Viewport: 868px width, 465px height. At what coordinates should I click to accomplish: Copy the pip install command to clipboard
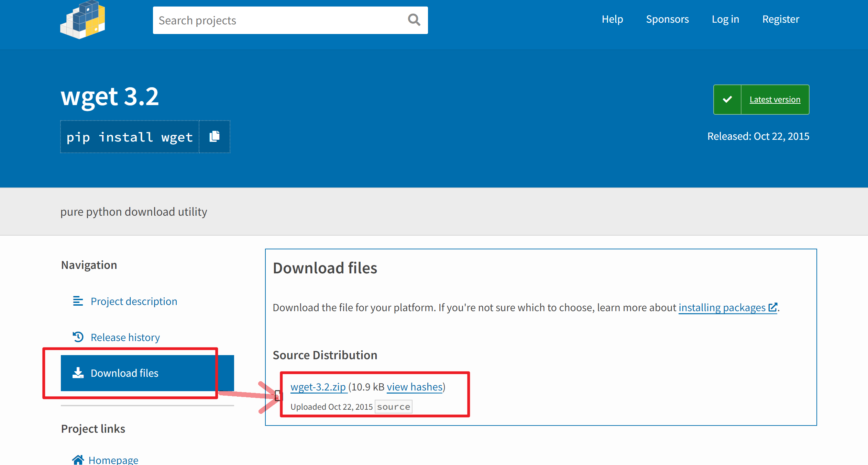coord(215,137)
